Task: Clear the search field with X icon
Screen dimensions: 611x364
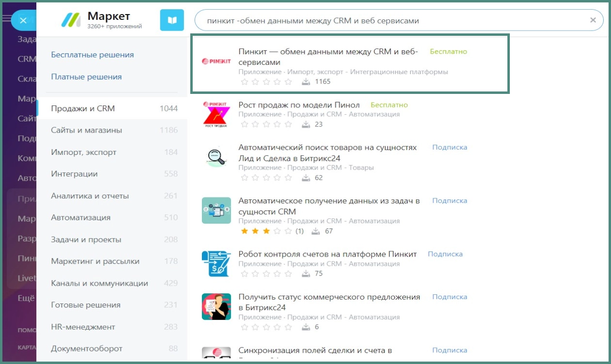Action: [593, 20]
